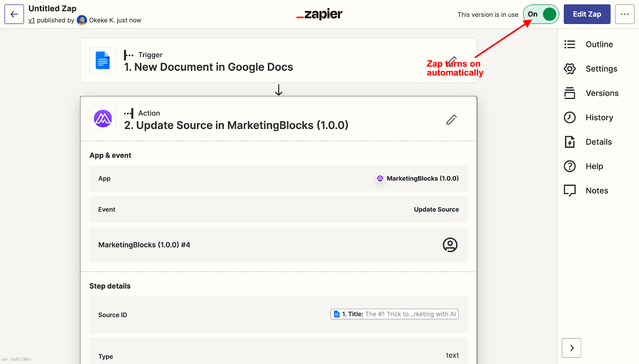Click the Source ID label

[x=113, y=315]
